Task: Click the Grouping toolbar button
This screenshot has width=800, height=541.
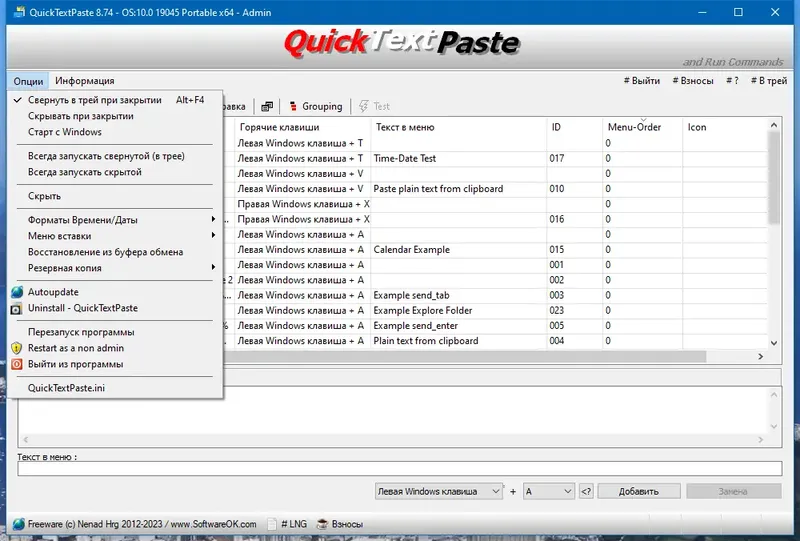Action: tap(316, 106)
